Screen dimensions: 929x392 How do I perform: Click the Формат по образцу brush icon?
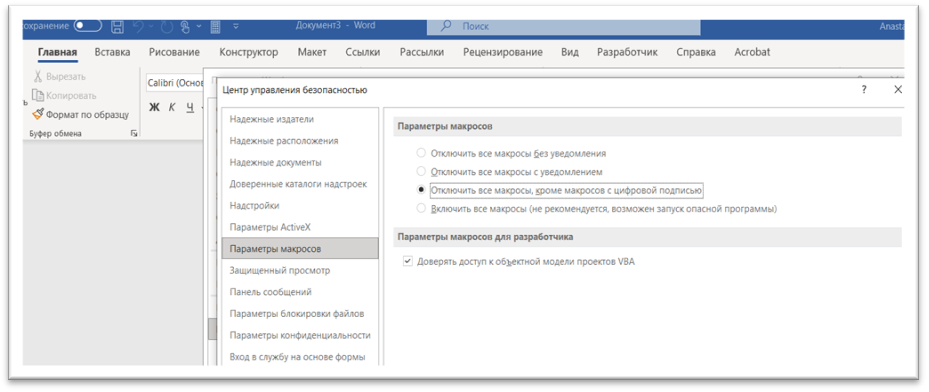38,114
